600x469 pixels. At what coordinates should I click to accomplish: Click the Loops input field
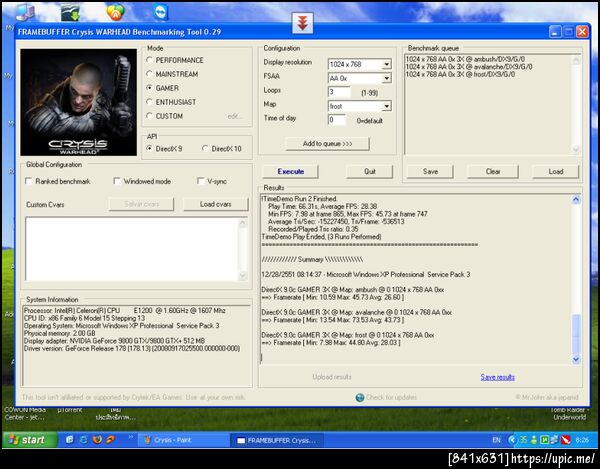(x=338, y=92)
